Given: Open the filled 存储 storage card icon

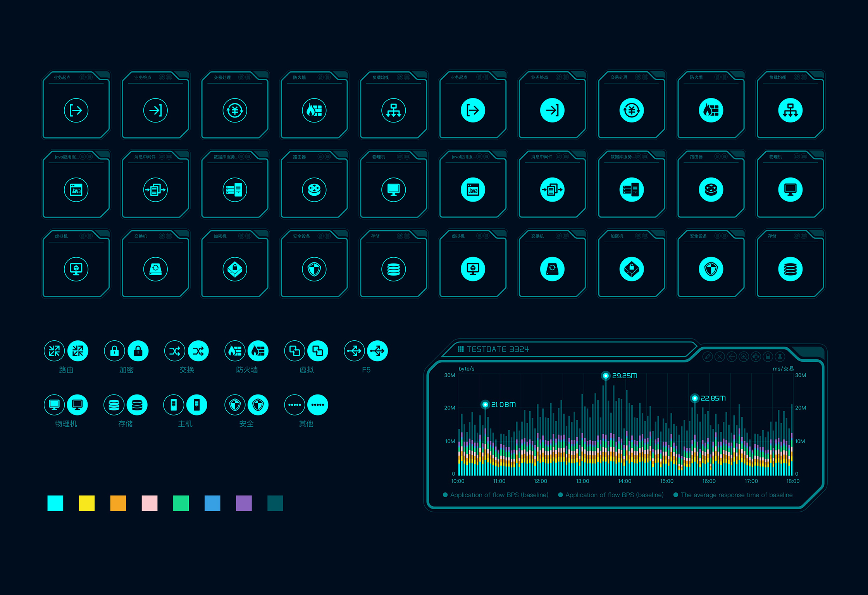Looking at the screenshot, I should coord(790,269).
